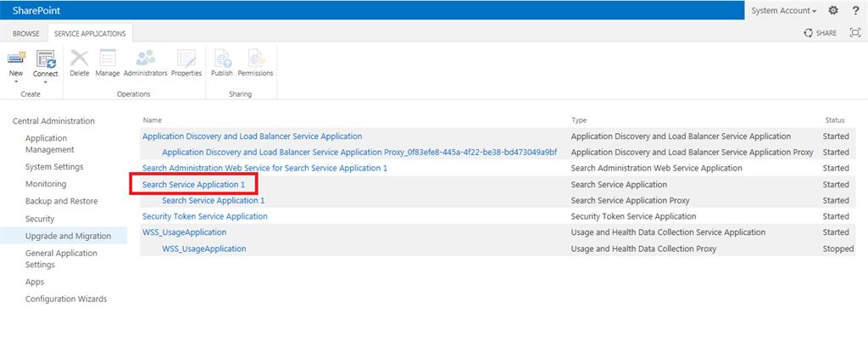The width and height of the screenshot is (868, 357).
Task: Click the Publish icon in Sharing
Action: click(x=222, y=59)
